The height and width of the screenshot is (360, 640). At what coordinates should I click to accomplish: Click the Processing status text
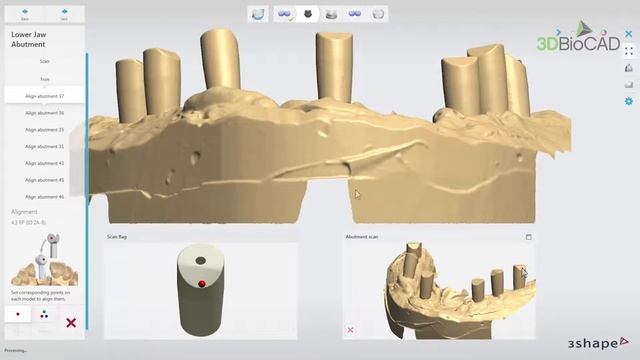(x=16, y=350)
